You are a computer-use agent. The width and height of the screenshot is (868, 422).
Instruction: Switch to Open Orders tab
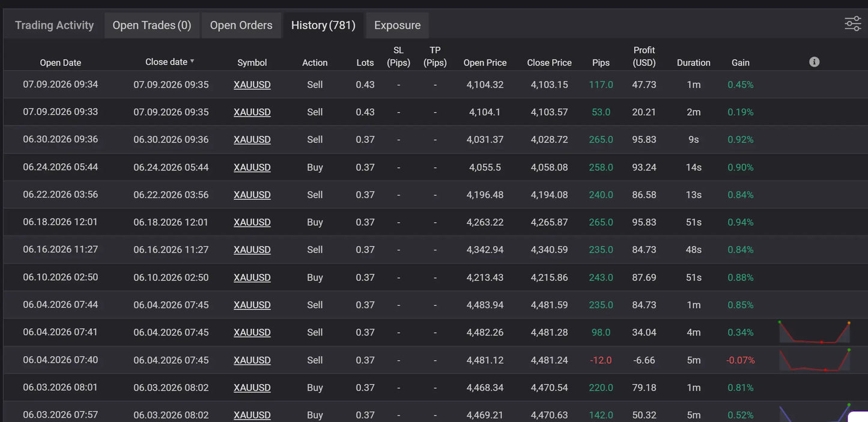pyautogui.click(x=241, y=25)
